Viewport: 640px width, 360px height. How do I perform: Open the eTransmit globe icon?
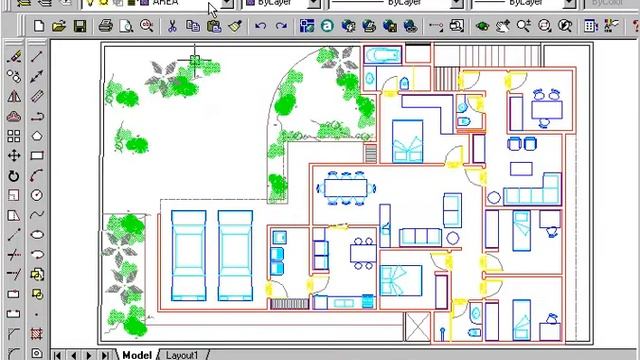(390, 26)
